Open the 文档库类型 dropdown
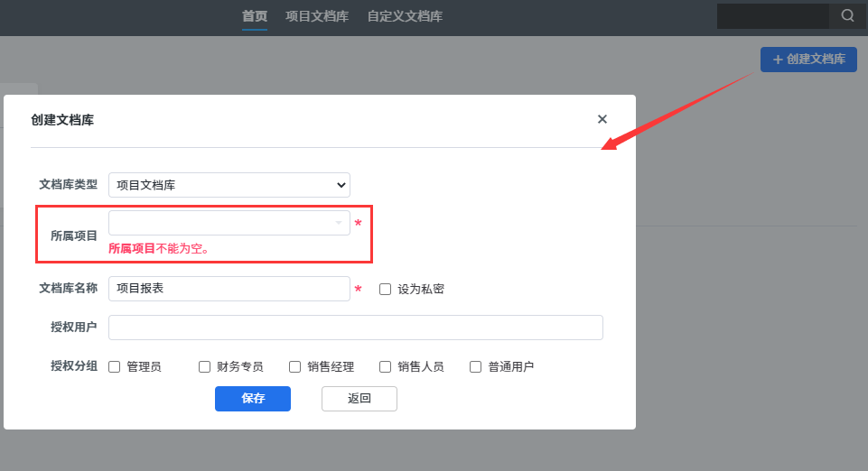The height and width of the screenshot is (471, 868). [x=229, y=185]
